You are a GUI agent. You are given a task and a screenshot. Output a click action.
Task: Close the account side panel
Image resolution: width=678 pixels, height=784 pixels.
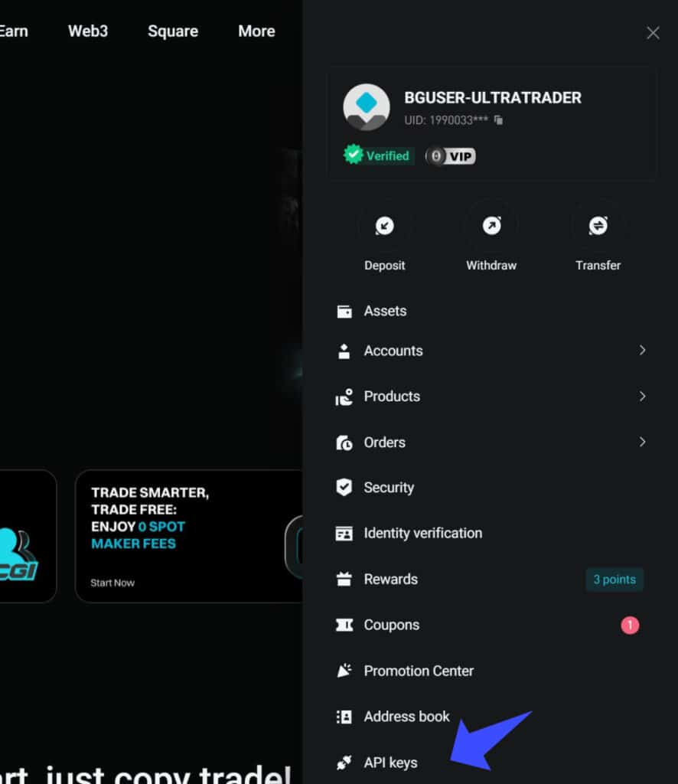tap(653, 33)
